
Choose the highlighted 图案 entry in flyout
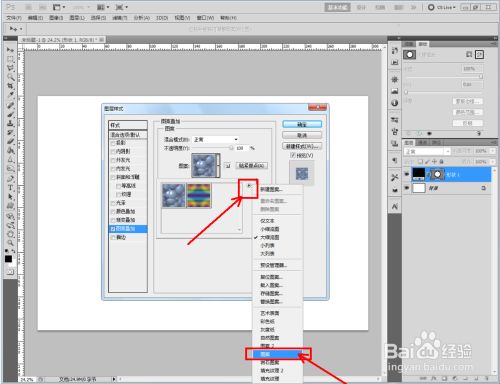pos(278,354)
